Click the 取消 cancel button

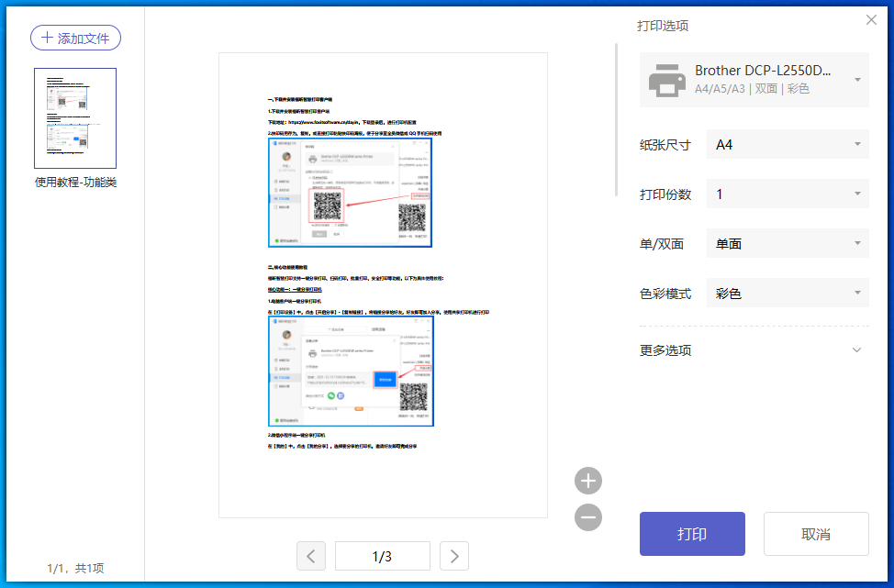[x=816, y=534]
